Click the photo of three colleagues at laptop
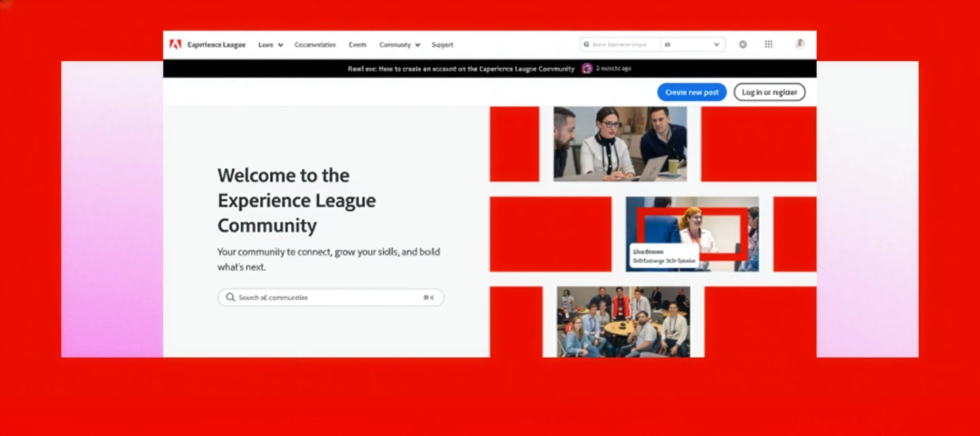 (620, 144)
